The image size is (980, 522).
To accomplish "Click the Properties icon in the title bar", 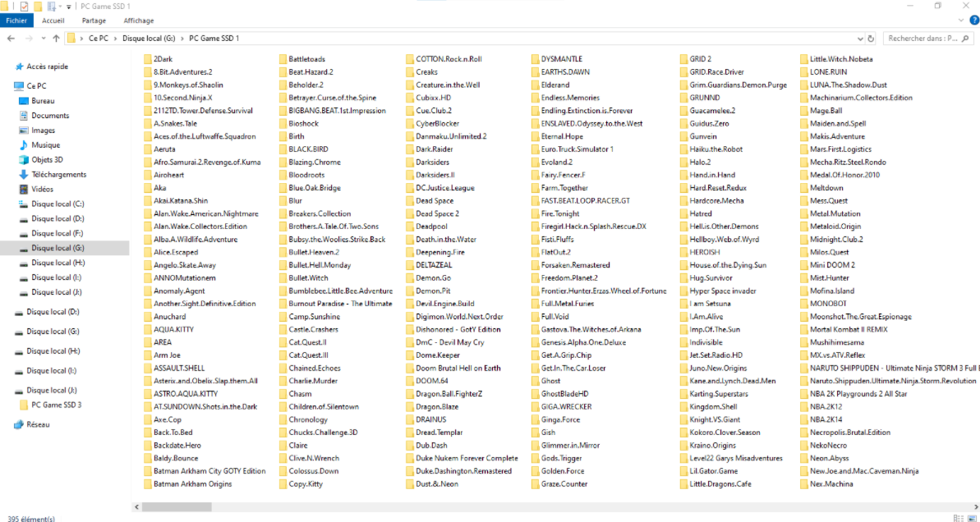I will (x=24, y=6).
